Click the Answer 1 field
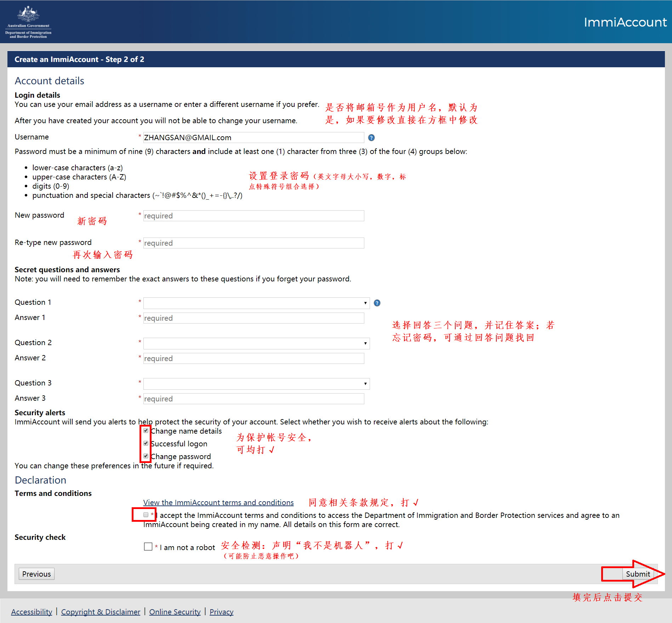672x623 pixels. 254,318
